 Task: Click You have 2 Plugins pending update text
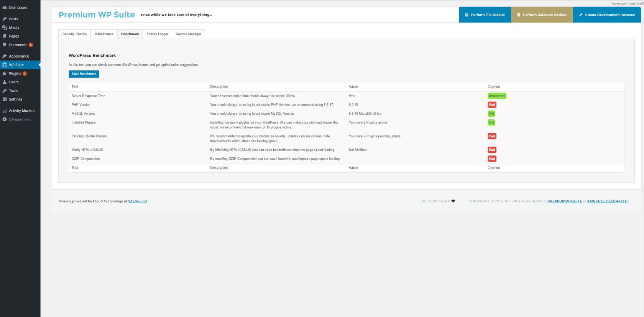(x=375, y=136)
